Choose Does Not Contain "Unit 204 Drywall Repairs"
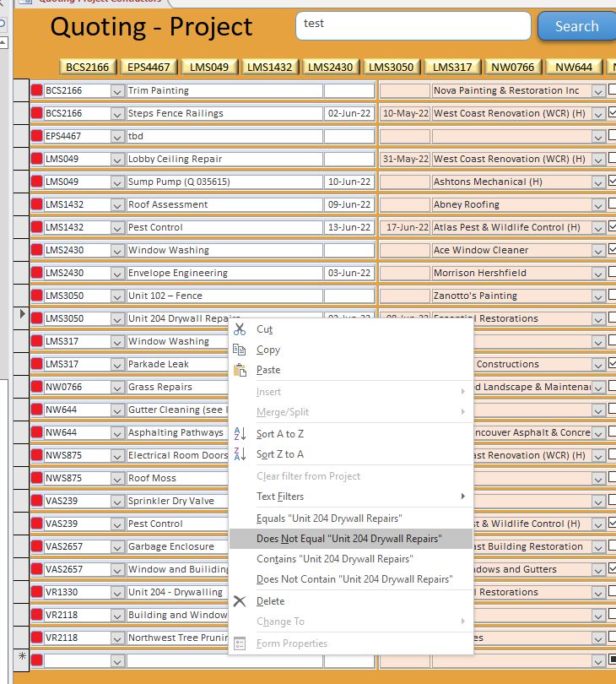616x684 pixels. pyautogui.click(x=351, y=579)
